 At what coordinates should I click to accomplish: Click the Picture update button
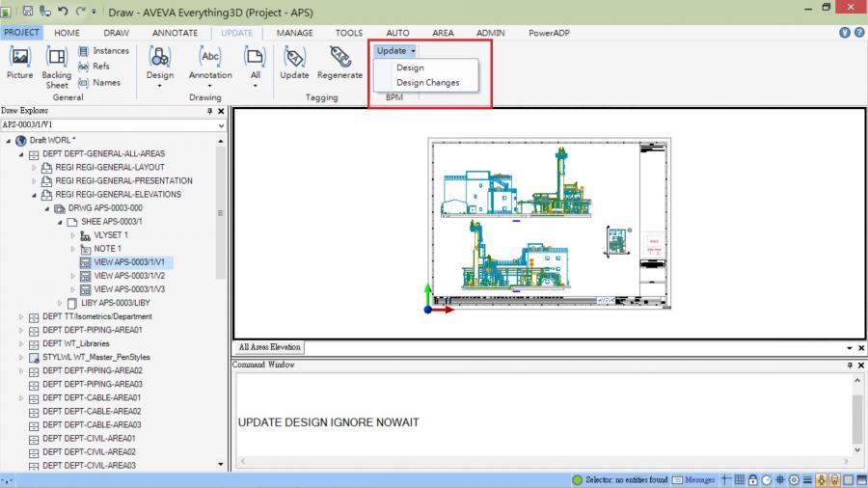pyautogui.click(x=20, y=63)
